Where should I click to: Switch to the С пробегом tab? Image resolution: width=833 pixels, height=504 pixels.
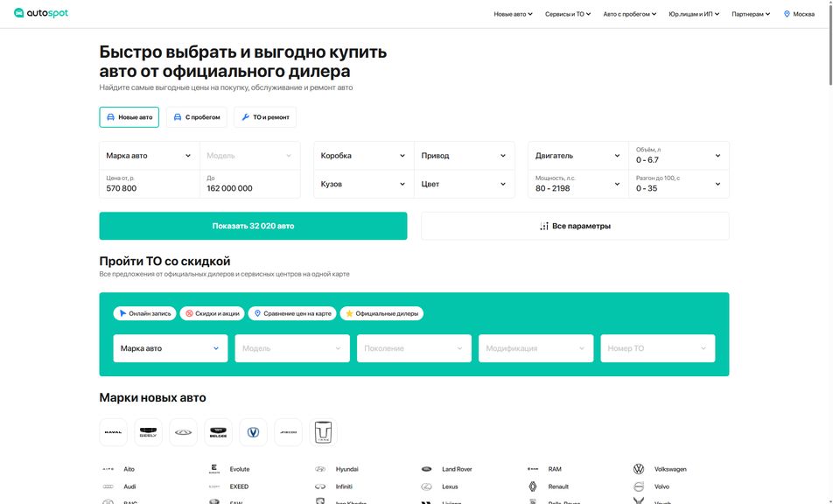(197, 117)
